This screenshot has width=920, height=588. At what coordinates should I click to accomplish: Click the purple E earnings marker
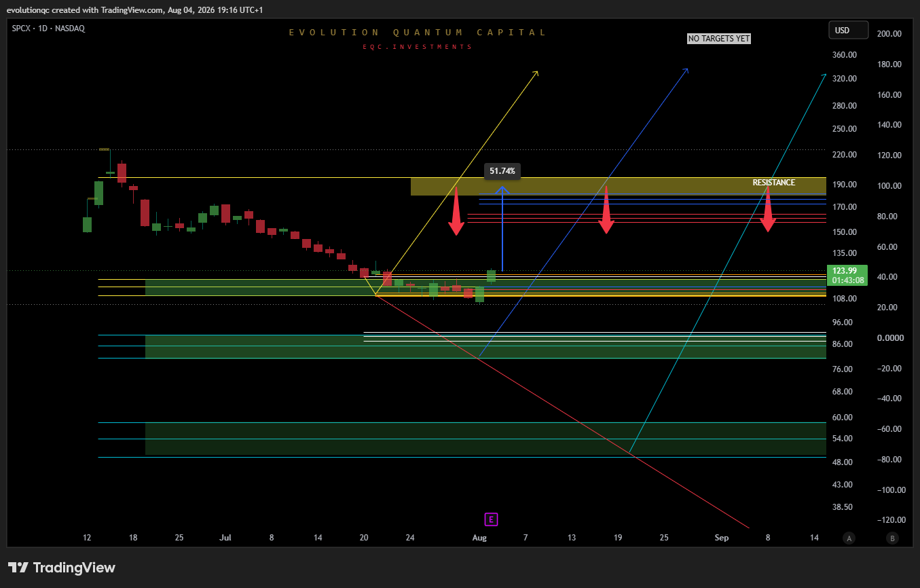492,519
